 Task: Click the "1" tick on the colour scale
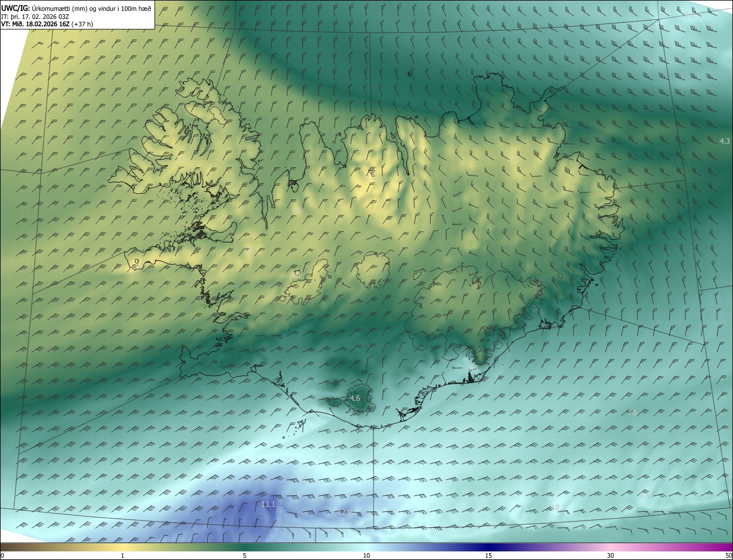[x=123, y=555]
